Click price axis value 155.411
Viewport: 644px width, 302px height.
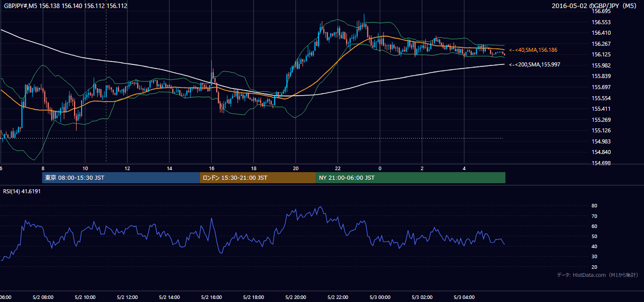(x=601, y=109)
